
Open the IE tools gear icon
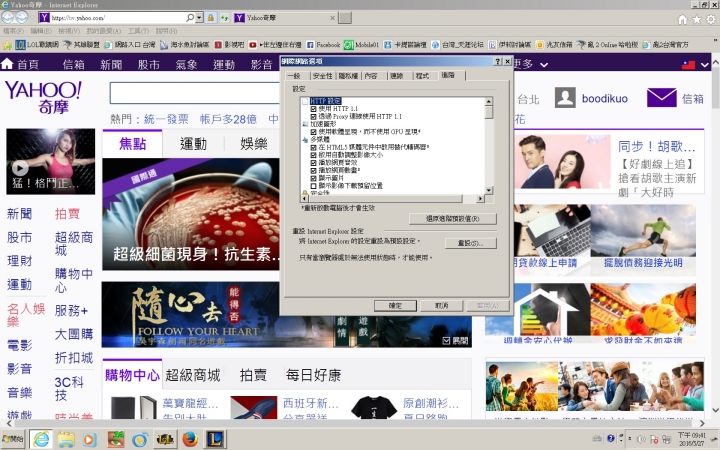coord(711,19)
